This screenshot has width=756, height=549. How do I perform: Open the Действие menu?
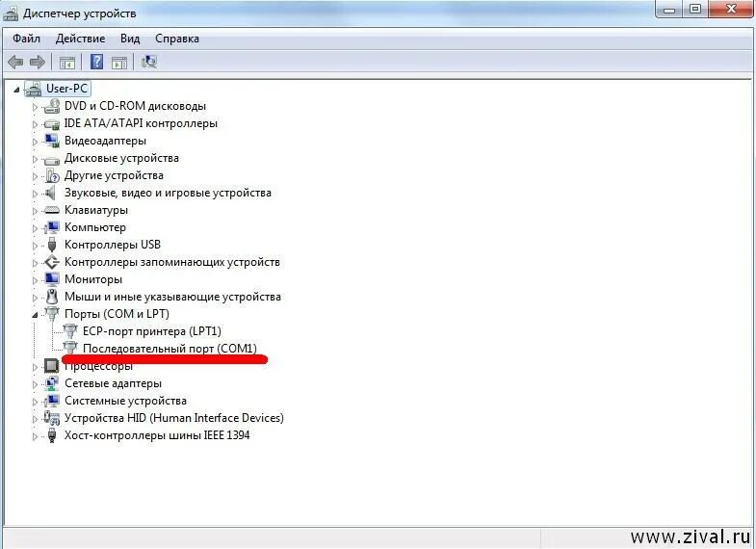click(x=80, y=39)
